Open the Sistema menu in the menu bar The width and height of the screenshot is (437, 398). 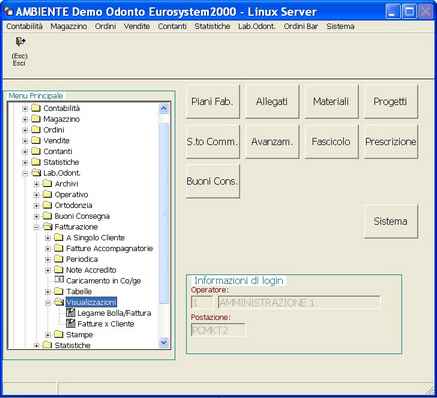(x=340, y=26)
